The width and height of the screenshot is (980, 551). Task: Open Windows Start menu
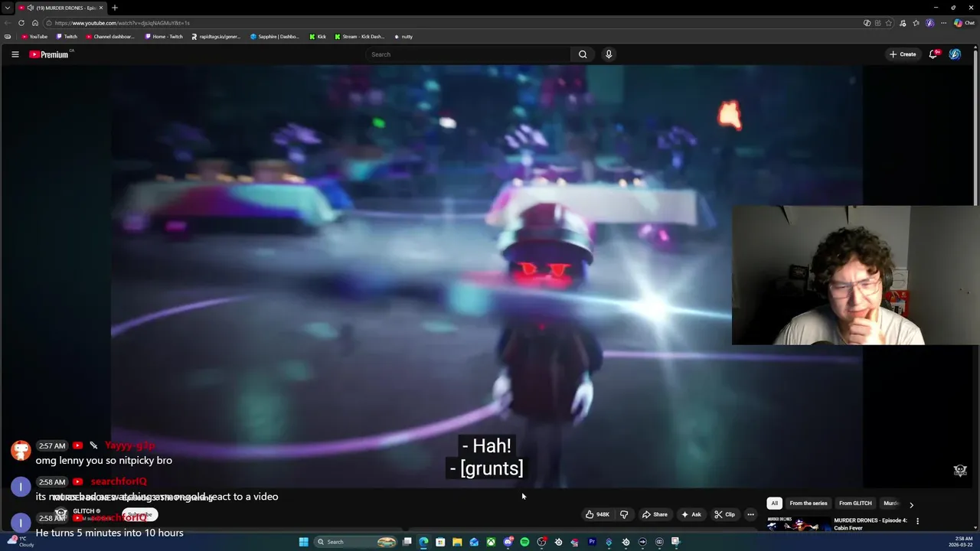click(x=303, y=542)
